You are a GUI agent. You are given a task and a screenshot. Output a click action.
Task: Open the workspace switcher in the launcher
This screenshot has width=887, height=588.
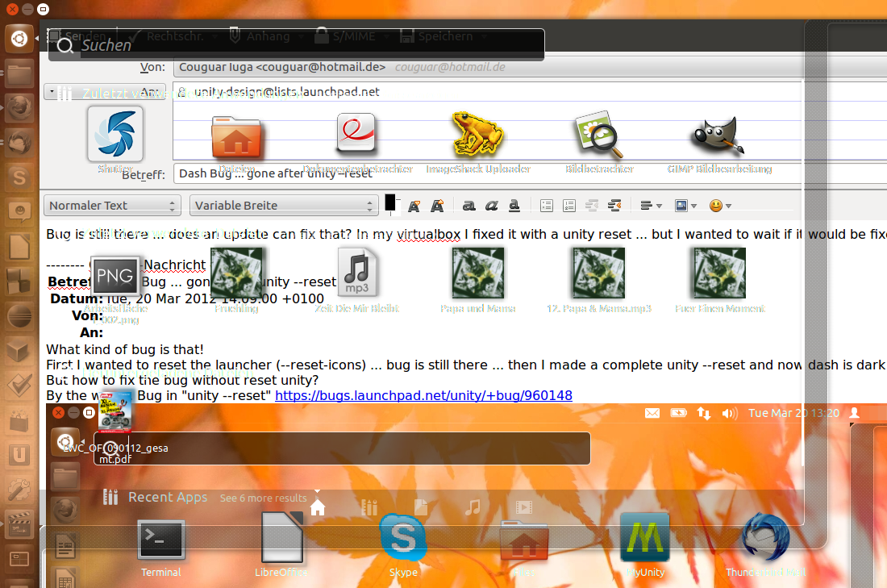(19, 559)
